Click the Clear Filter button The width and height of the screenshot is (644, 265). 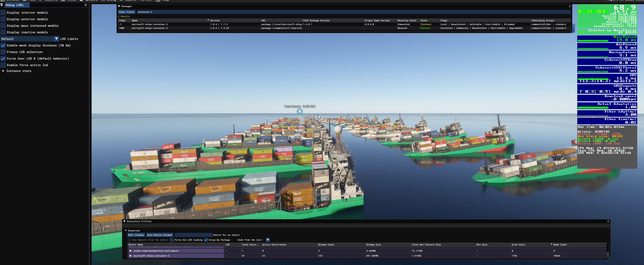point(127,12)
